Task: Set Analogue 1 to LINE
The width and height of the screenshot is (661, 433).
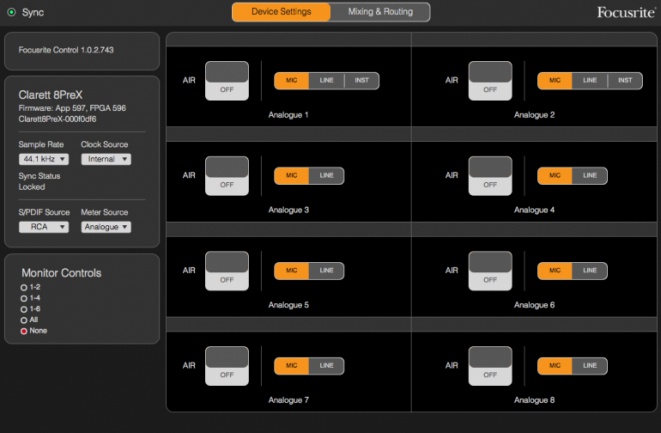Action: [327, 81]
